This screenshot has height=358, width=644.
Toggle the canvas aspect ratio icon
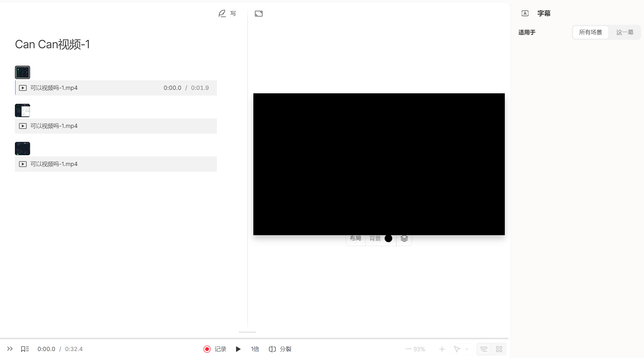(259, 14)
